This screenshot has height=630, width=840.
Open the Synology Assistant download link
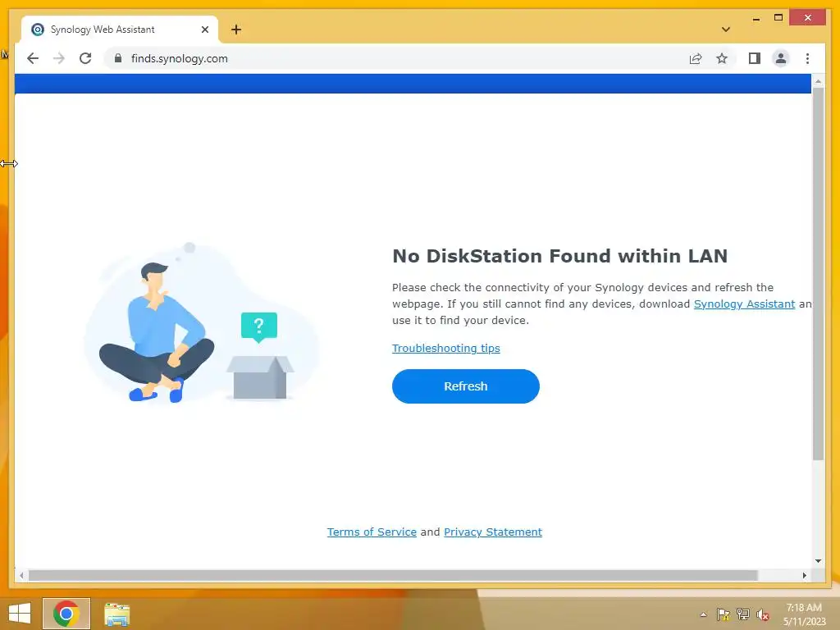pos(744,304)
